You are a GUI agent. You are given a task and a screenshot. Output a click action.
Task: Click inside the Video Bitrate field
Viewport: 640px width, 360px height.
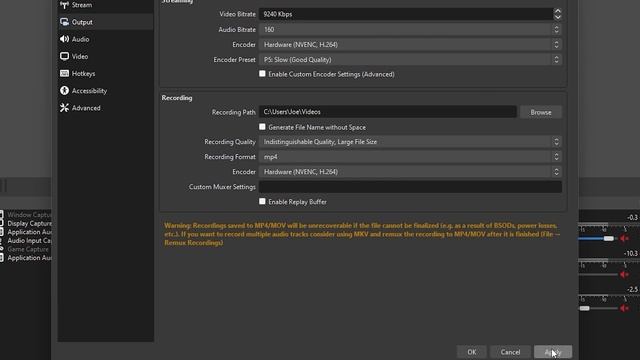(406, 14)
